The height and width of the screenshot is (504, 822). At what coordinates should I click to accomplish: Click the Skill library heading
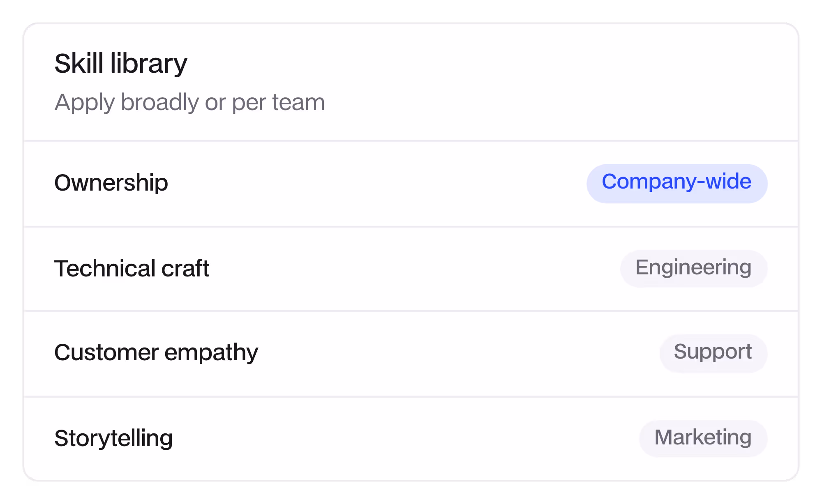point(121,64)
